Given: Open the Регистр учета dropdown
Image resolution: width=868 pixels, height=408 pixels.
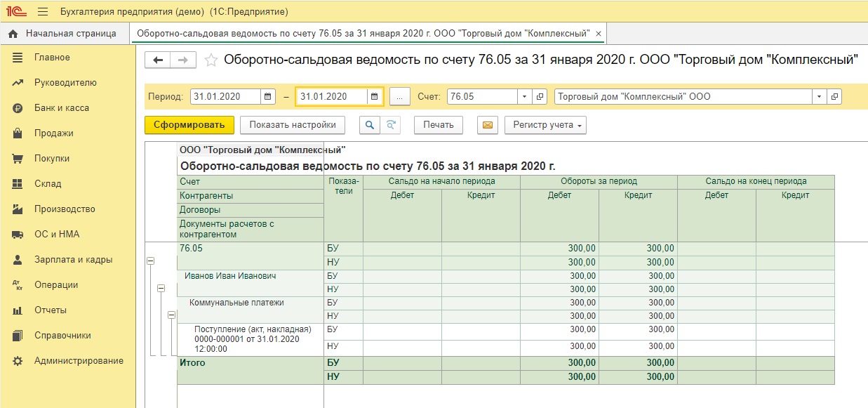Looking at the screenshot, I should [x=545, y=125].
